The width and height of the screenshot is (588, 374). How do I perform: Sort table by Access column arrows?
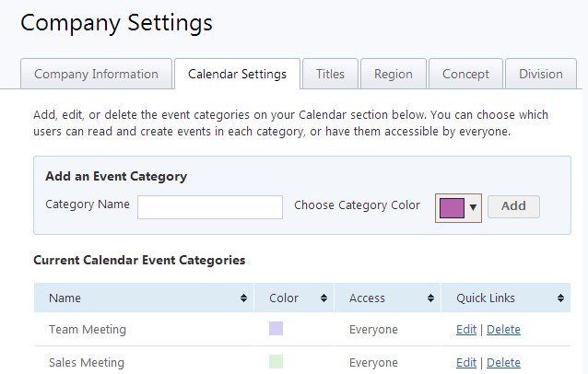click(x=429, y=298)
